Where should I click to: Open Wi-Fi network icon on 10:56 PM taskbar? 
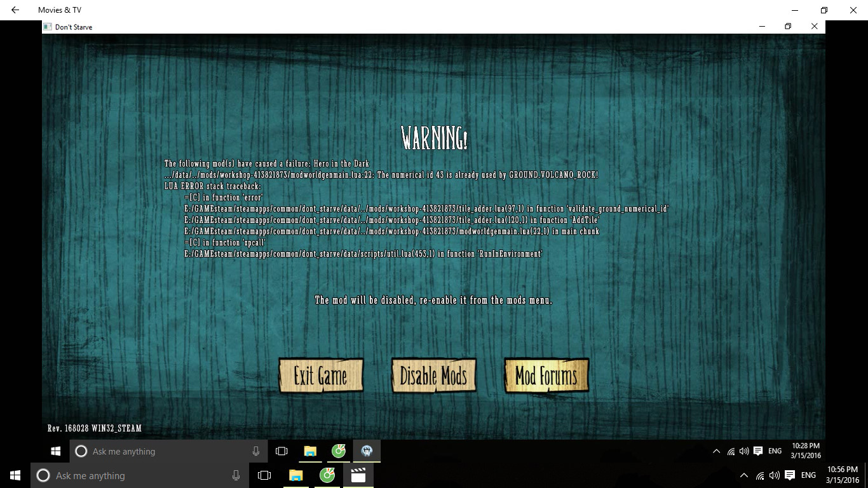760,475
